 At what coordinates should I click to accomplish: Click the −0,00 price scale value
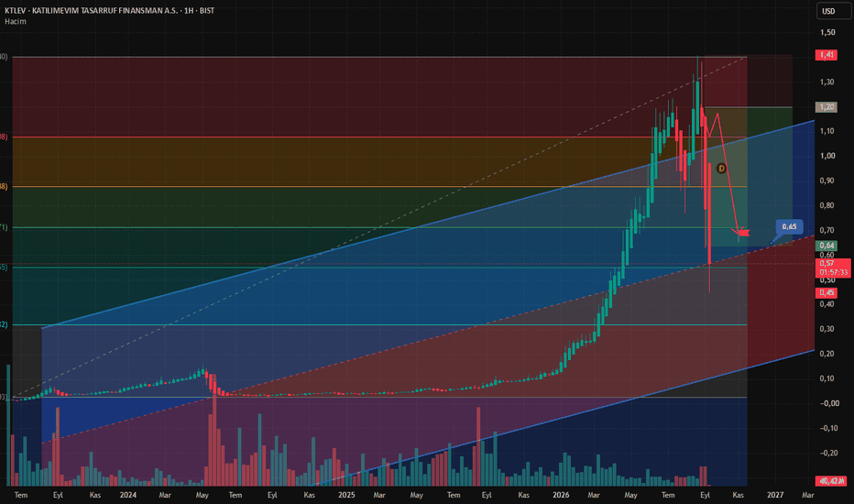(x=829, y=403)
